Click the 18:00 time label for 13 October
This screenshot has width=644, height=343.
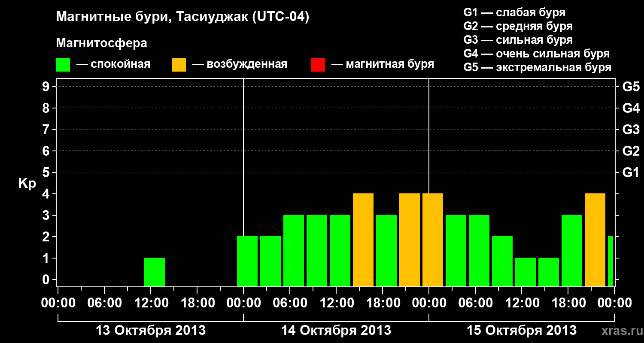197,303
